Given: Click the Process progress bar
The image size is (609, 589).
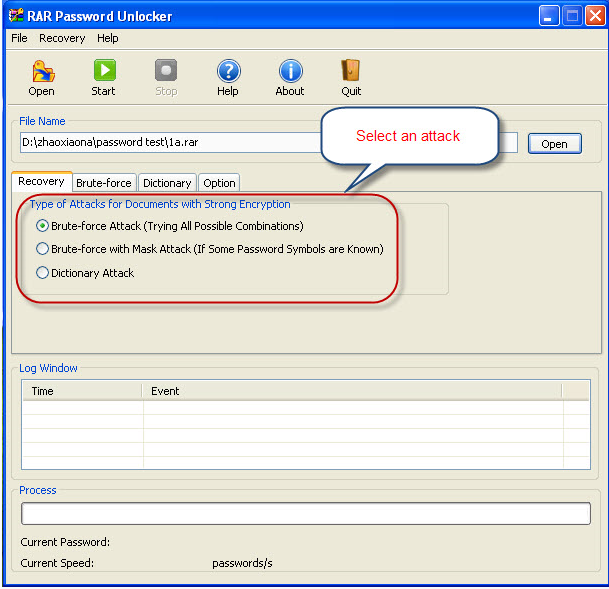Looking at the screenshot, I should pos(306,513).
